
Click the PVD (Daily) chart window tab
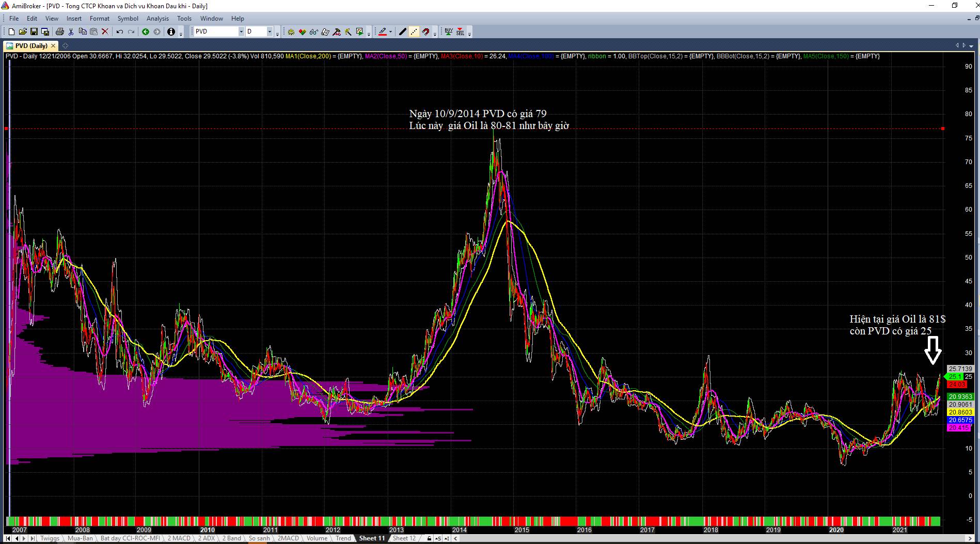[31, 46]
